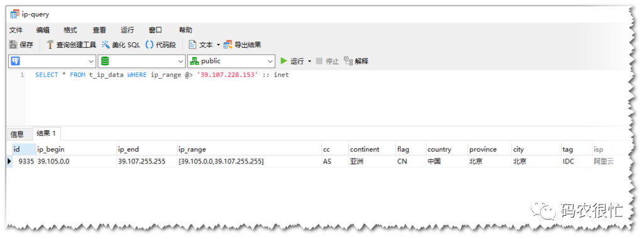Click the cc column header
Screen dimensions: 644x239
pyautogui.click(x=335, y=149)
